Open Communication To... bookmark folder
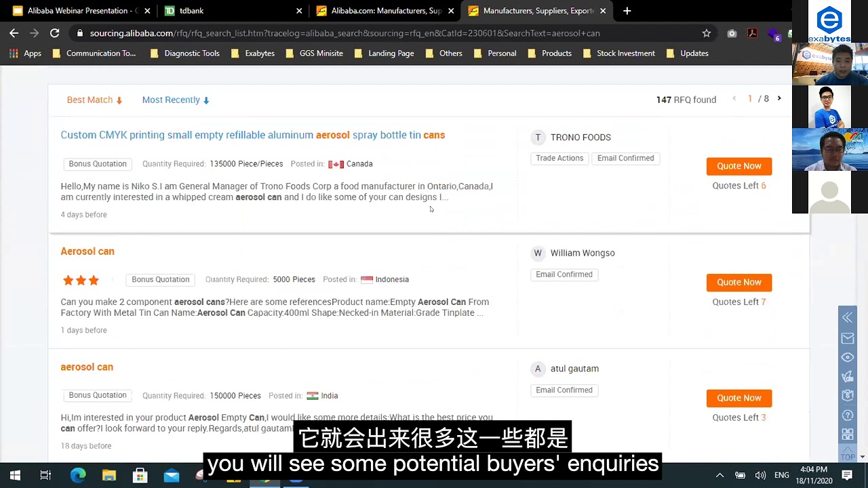Screen dimensions: 868x488 pyautogui.click(x=94, y=53)
